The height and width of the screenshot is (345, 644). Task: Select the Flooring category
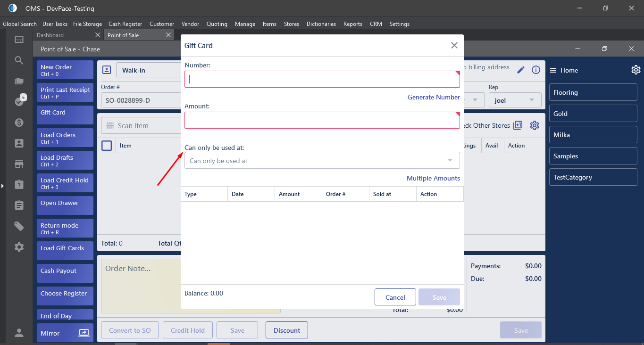[x=593, y=92]
